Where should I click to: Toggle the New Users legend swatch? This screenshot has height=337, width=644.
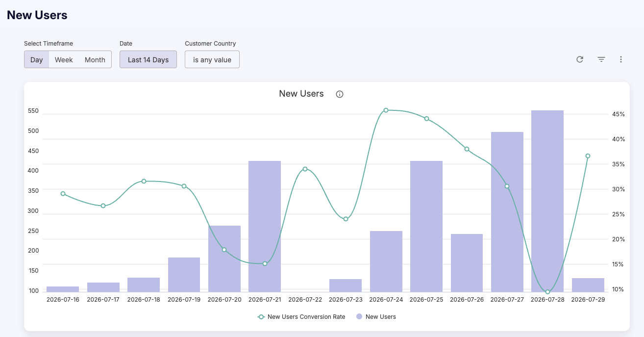click(x=359, y=317)
